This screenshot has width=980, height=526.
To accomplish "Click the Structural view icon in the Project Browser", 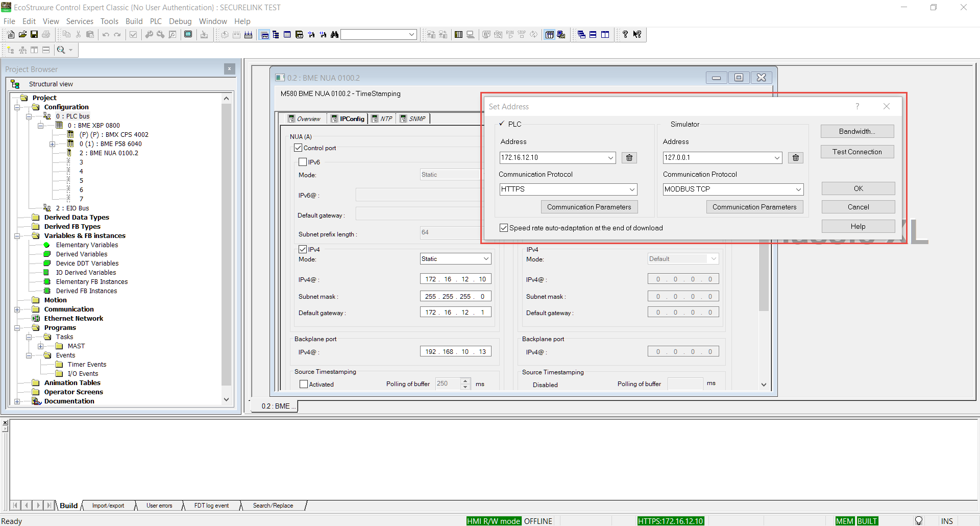I will [15, 84].
